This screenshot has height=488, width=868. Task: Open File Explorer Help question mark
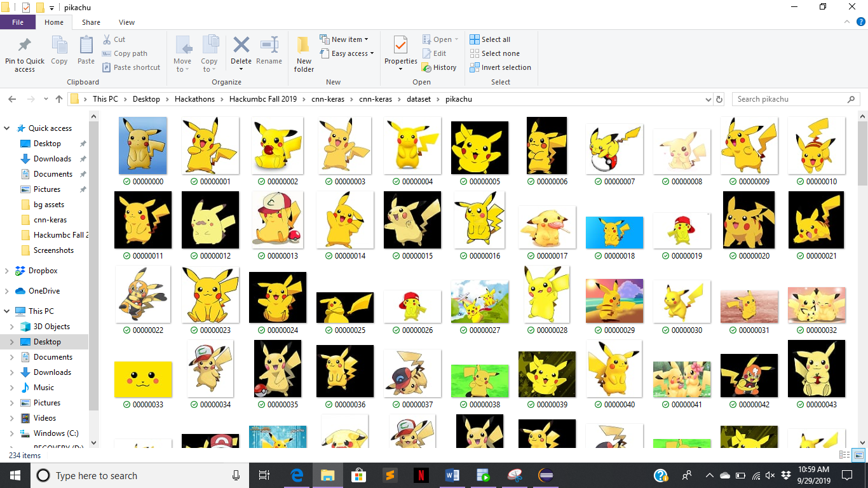point(861,22)
